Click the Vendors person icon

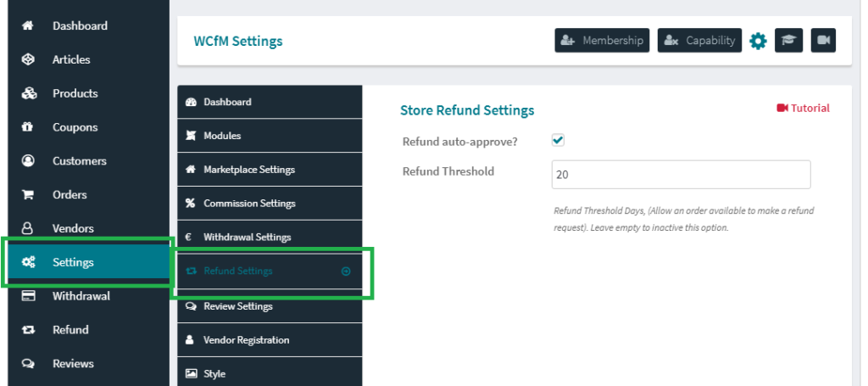pyautogui.click(x=28, y=228)
